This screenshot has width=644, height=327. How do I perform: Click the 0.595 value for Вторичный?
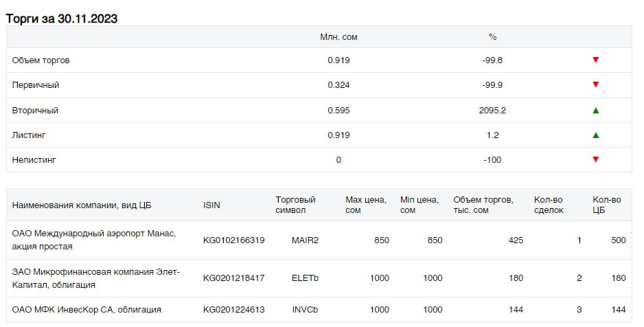(338, 111)
